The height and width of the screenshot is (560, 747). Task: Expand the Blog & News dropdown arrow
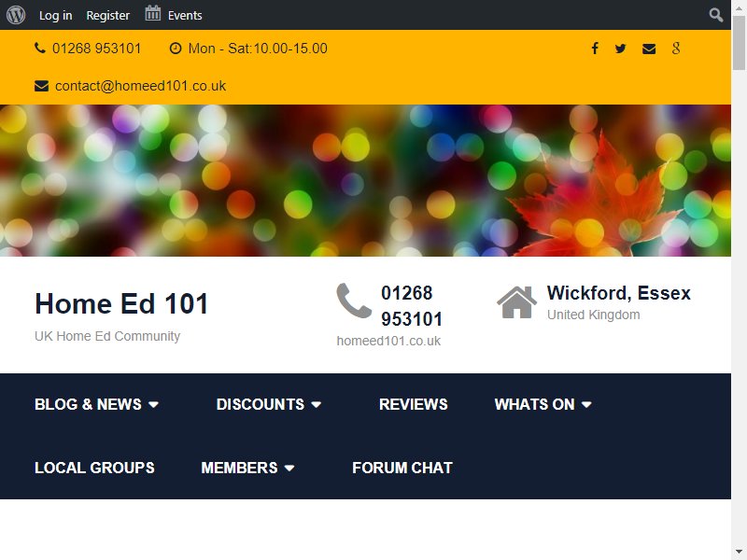click(x=153, y=404)
